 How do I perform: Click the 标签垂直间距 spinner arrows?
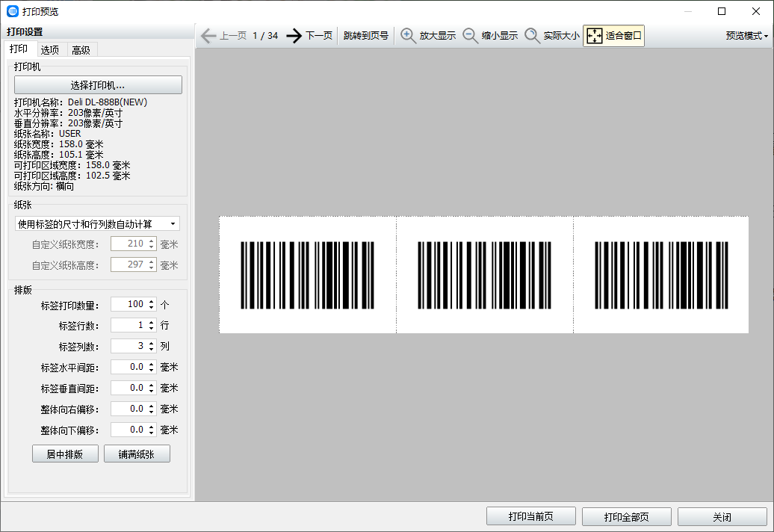(x=152, y=388)
